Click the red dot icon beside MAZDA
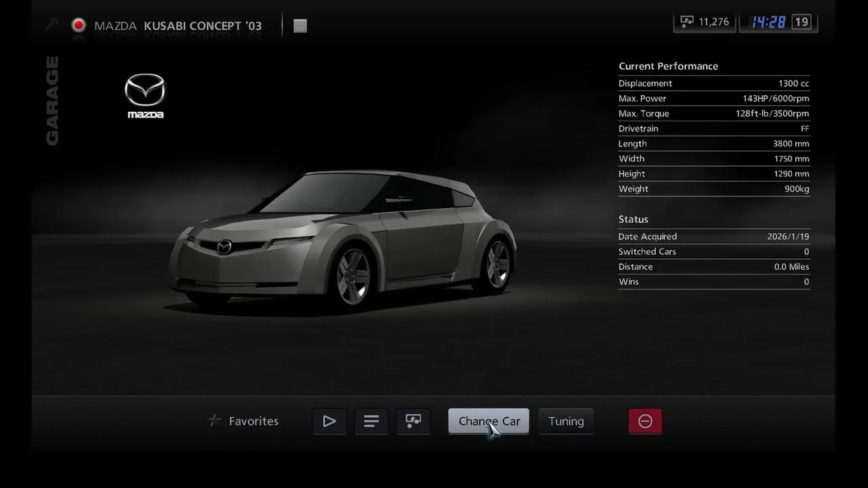This screenshot has width=868, height=488. point(79,26)
